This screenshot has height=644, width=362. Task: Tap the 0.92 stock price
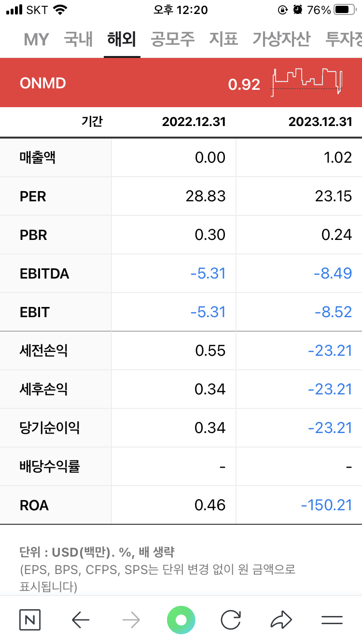pos(244,84)
